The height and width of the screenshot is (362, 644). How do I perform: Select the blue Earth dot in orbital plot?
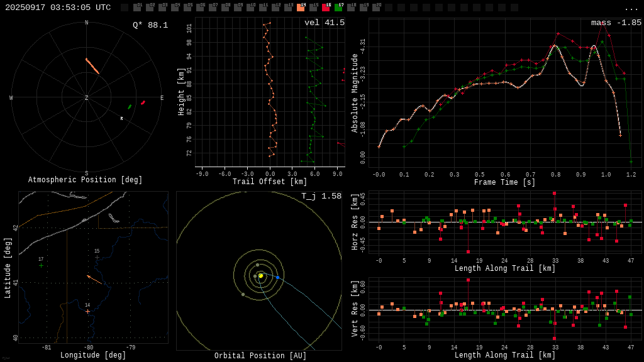coord(277,277)
